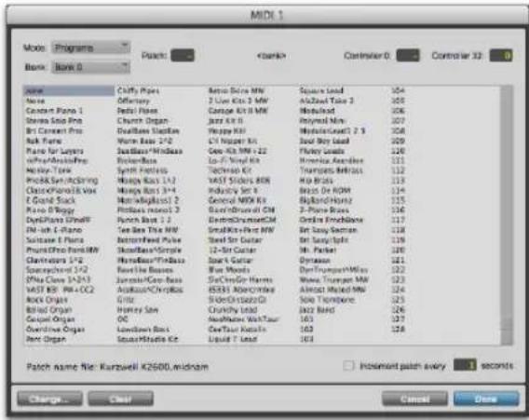Click the Done button
529x420 pixels.
tap(486, 400)
